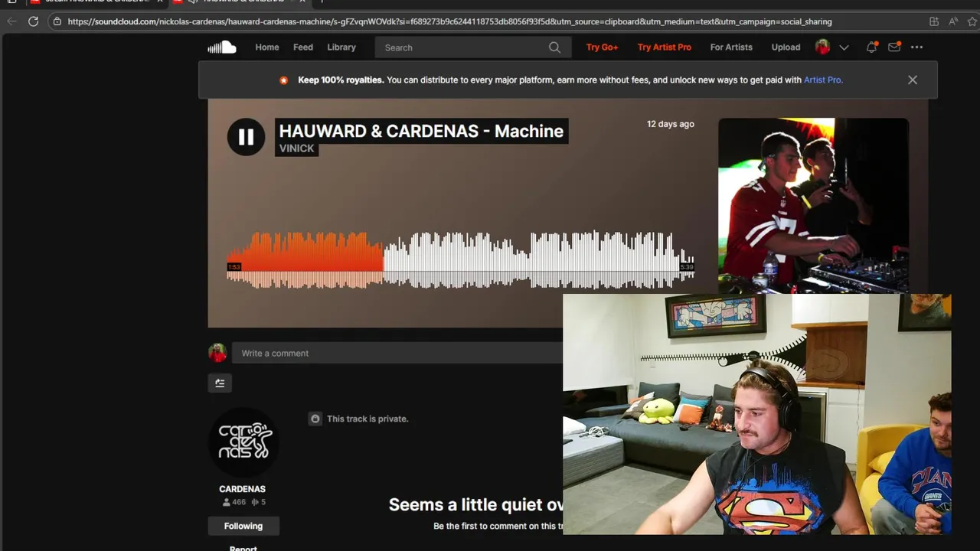Image resolution: width=980 pixels, height=551 pixels.
Task: Reload the page in the browser
Action: tap(33, 21)
